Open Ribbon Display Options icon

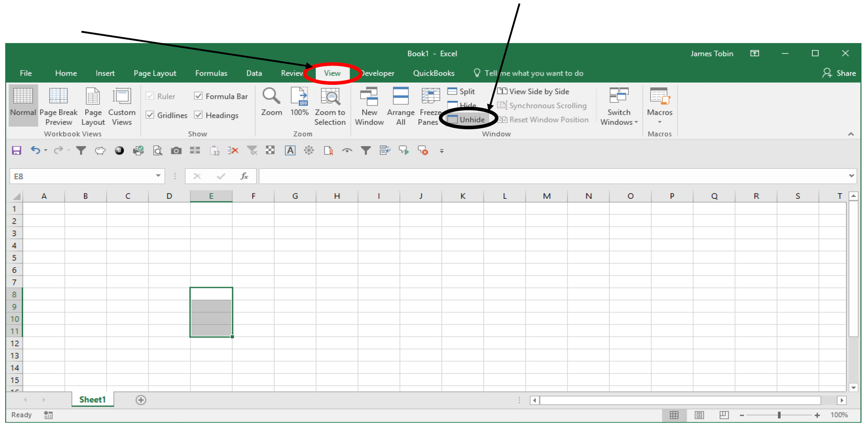tap(754, 53)
